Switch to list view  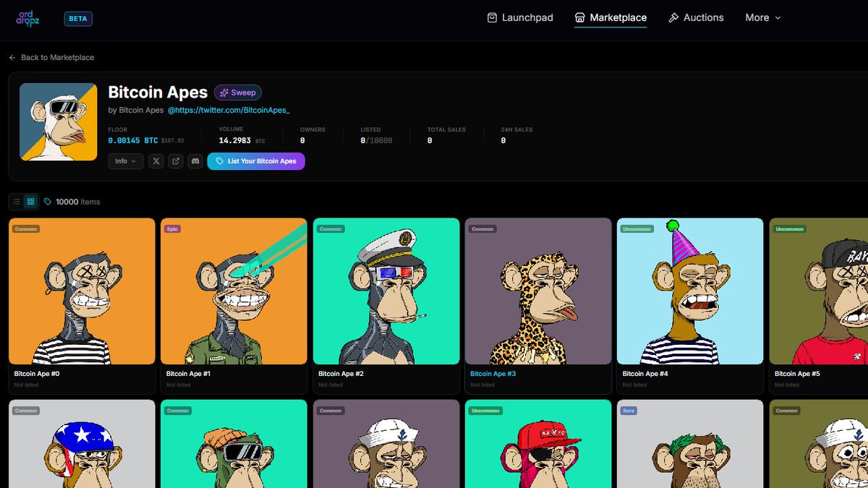[17, 202]
